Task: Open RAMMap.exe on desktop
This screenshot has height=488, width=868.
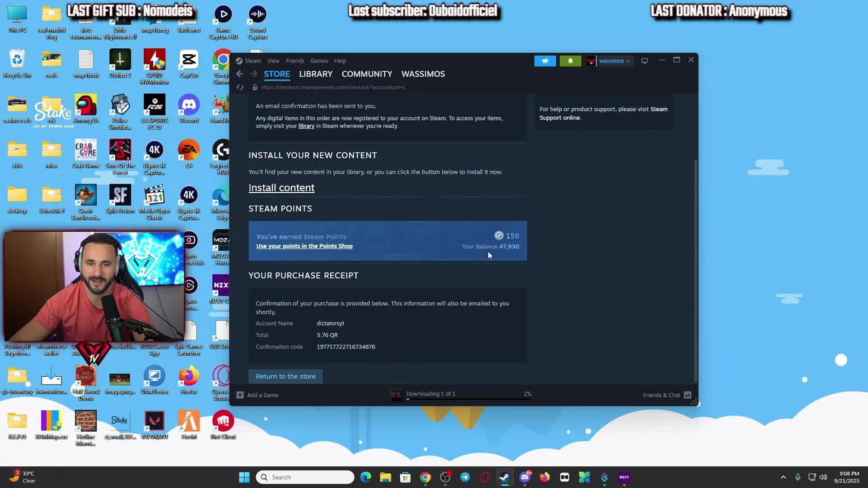Action: [x=52, y=426]
